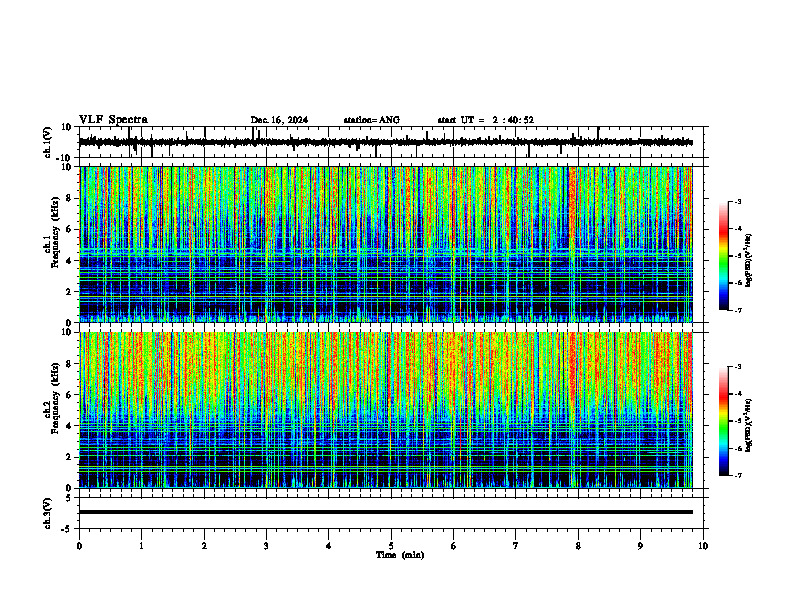Click the ch.2 color bar "log(PSD)" label

tap(749, 424)
